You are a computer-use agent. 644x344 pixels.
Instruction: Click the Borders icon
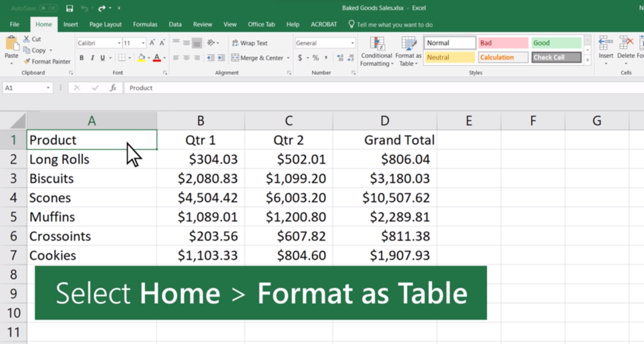click(122, 58)
